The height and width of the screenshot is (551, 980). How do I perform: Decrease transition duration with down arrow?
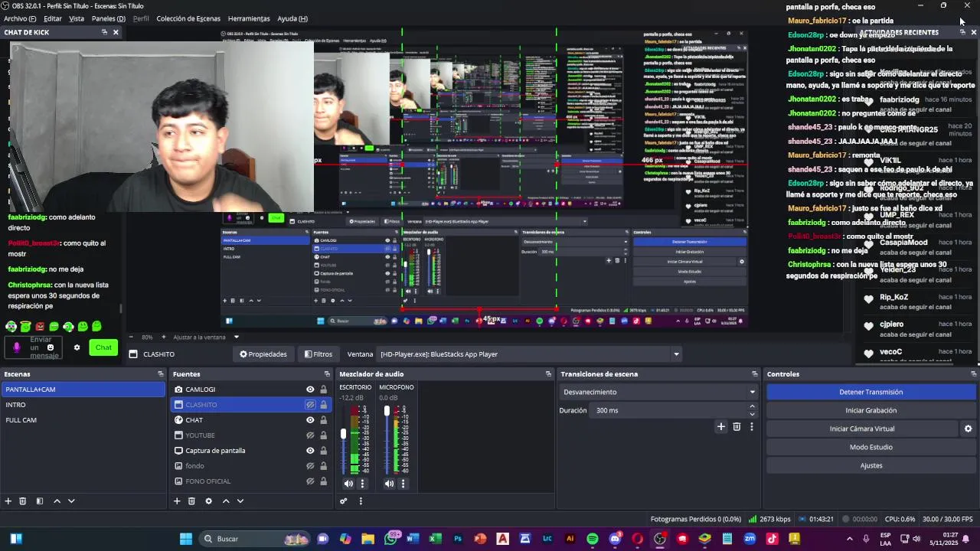[x=752, y=414]
